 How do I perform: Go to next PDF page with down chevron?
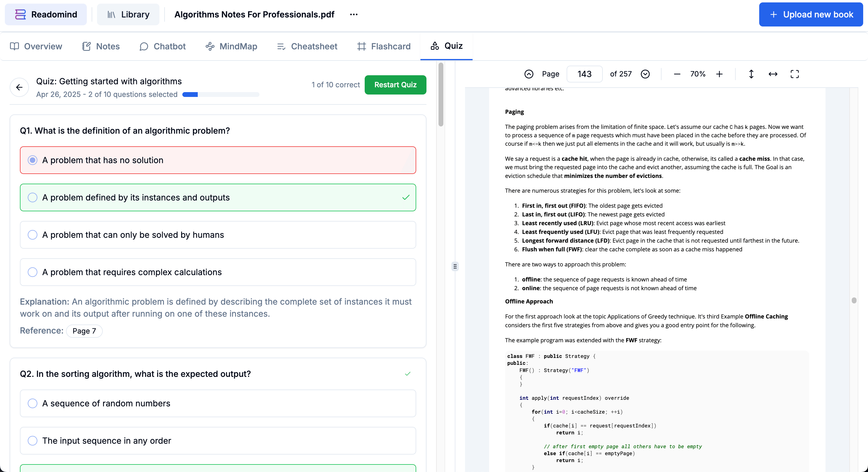(x=645, y=74)
